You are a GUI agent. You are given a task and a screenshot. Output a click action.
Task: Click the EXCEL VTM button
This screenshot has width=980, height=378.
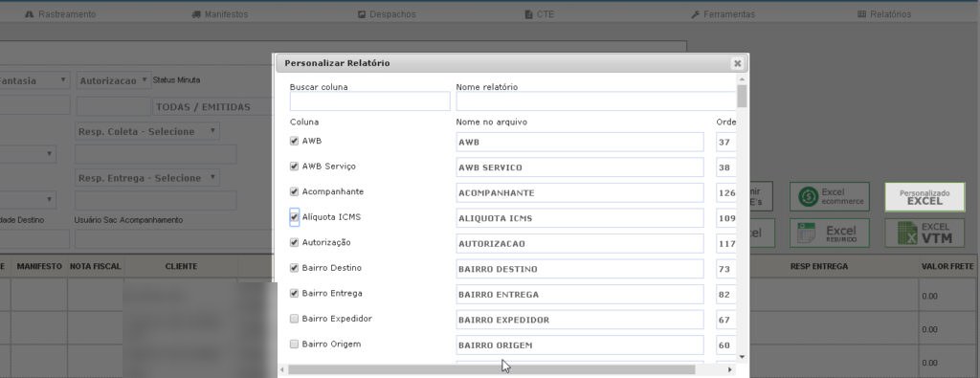point(924,233)
